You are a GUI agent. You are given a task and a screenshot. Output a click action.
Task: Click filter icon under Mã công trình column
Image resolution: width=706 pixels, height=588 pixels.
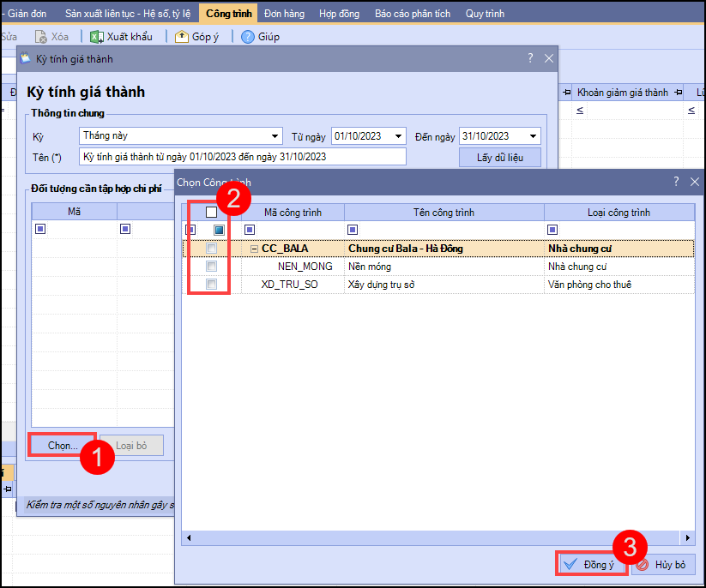click(x=250, y=230)
